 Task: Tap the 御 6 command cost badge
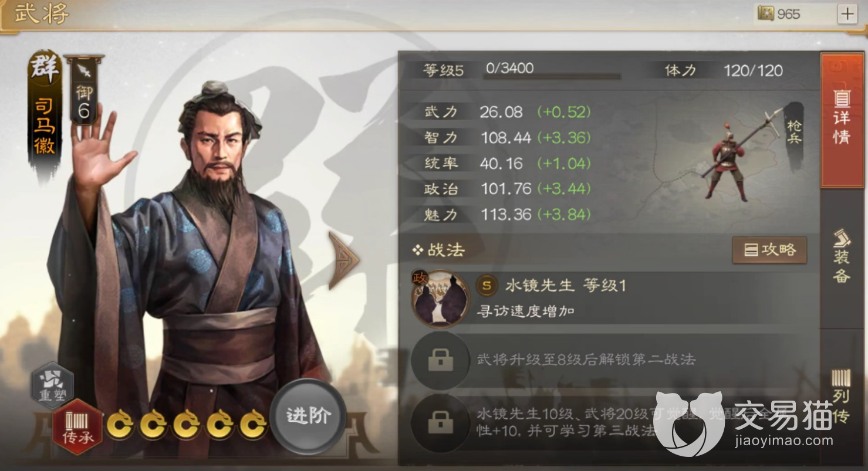click(83, 90)
